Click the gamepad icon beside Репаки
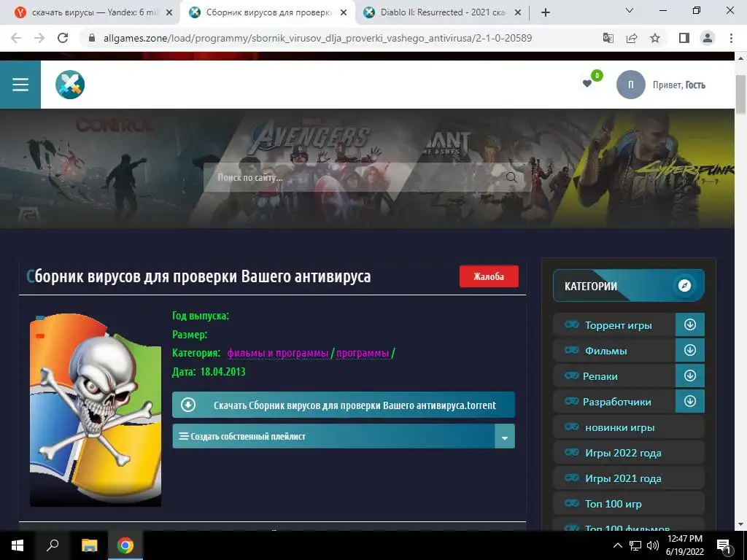Viewport: 747px width, 560px height. (x=572, y=376)
